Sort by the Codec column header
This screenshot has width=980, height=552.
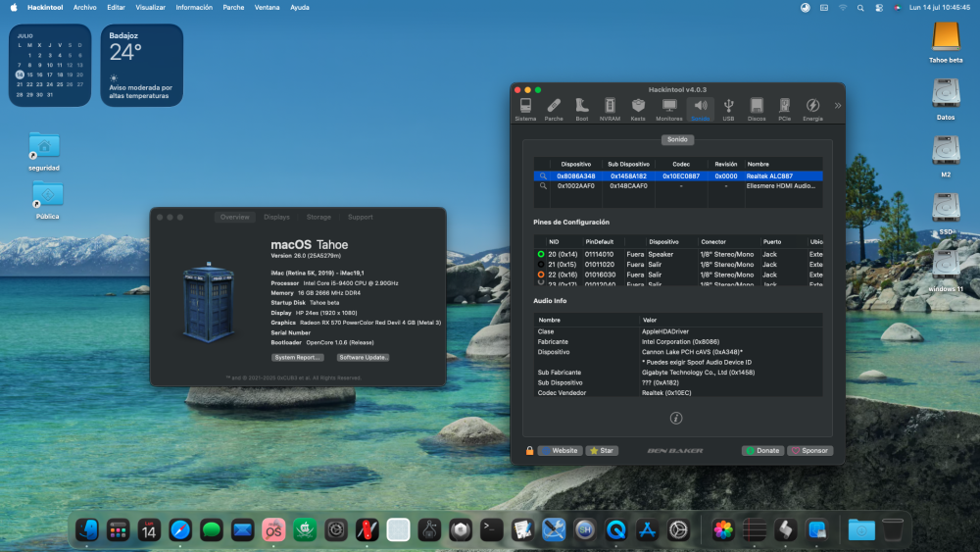[x=681, y=164]
